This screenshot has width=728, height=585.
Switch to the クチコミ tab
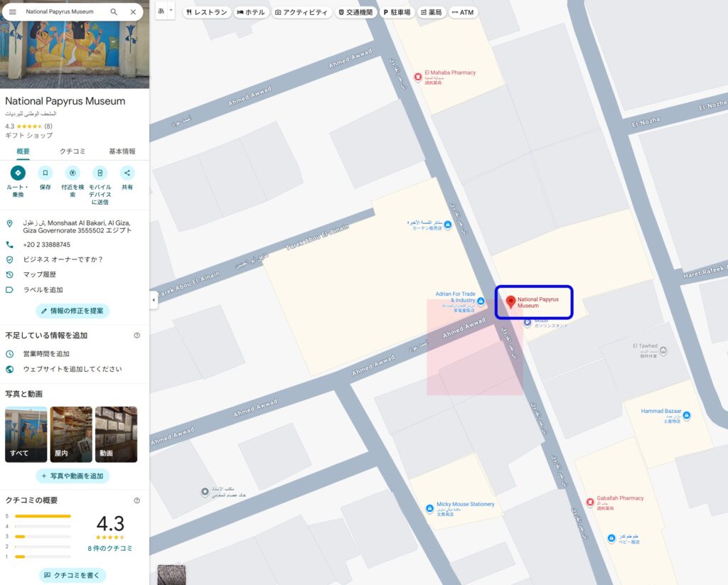[x=73, y=151]
